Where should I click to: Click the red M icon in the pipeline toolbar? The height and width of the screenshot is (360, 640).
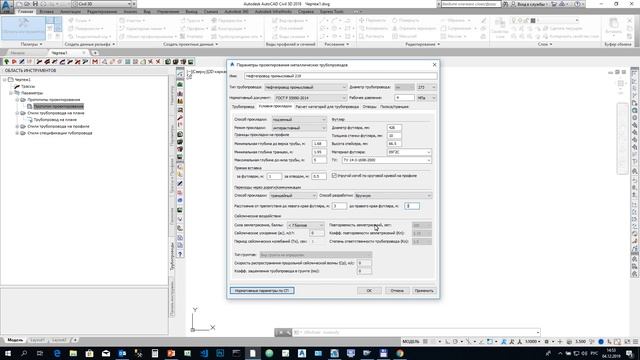95,62
